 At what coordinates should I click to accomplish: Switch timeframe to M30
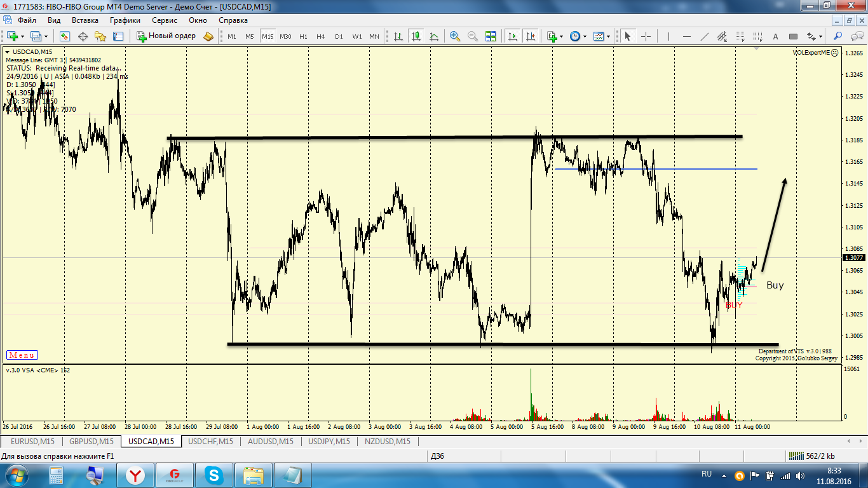285,36
